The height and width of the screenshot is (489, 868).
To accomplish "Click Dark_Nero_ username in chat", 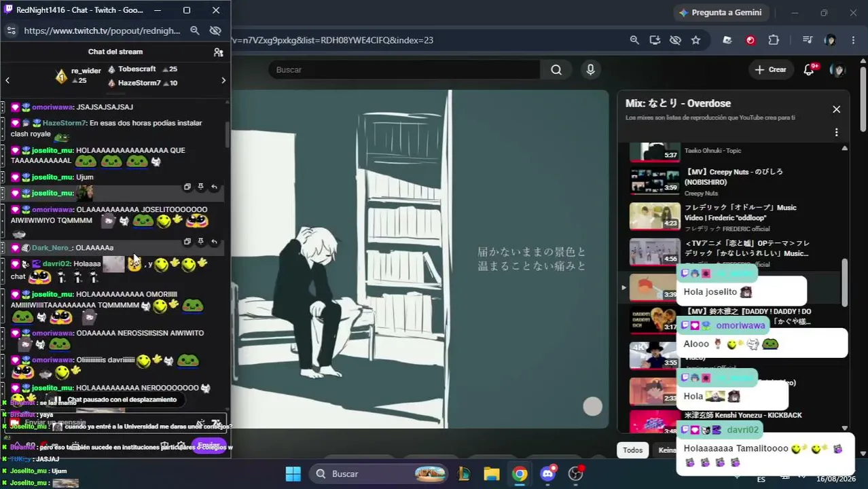I will pyautogui.click(x=51, y=248).
